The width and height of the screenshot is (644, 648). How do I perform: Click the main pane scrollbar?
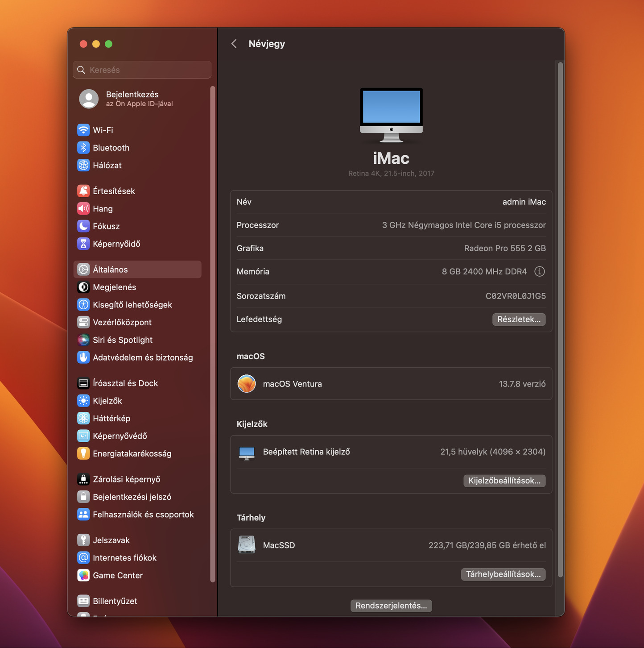(560, 319)
